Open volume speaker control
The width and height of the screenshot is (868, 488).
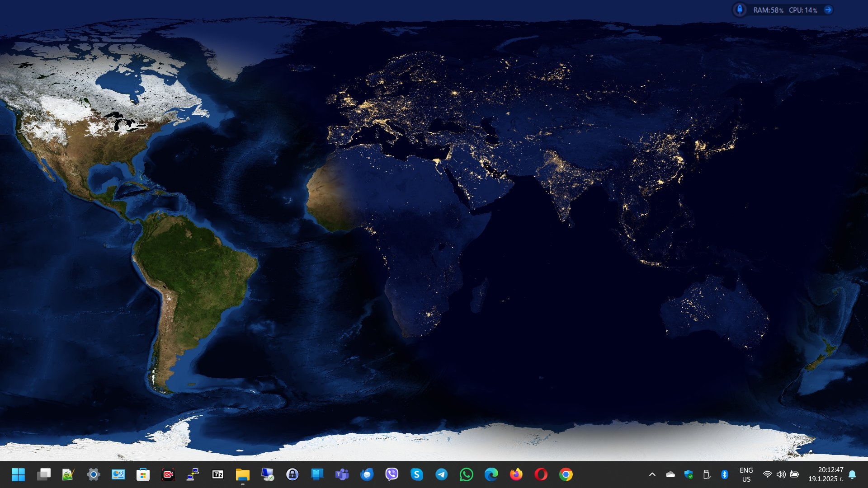pos(781,474)
